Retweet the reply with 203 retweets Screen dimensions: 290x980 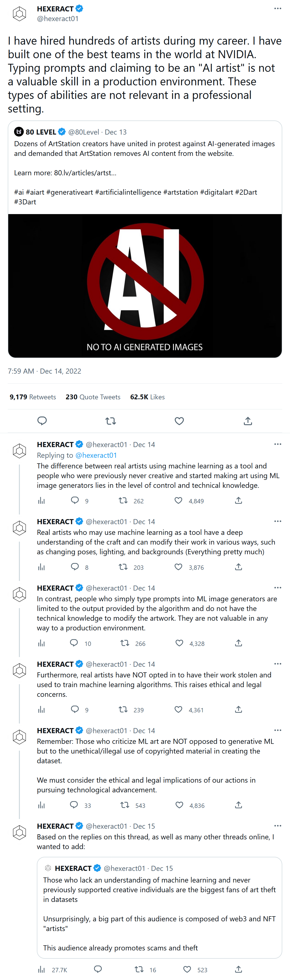tap(123, 567)
